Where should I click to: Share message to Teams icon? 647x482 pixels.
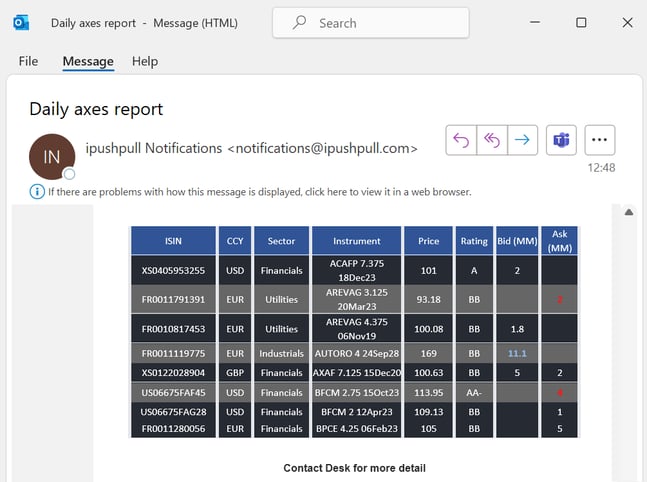[561, 140]
